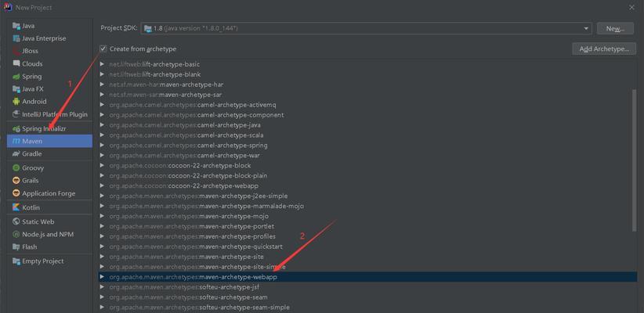
Task: Click the Clouds icon in sidebar
Action: click(16, 63)
